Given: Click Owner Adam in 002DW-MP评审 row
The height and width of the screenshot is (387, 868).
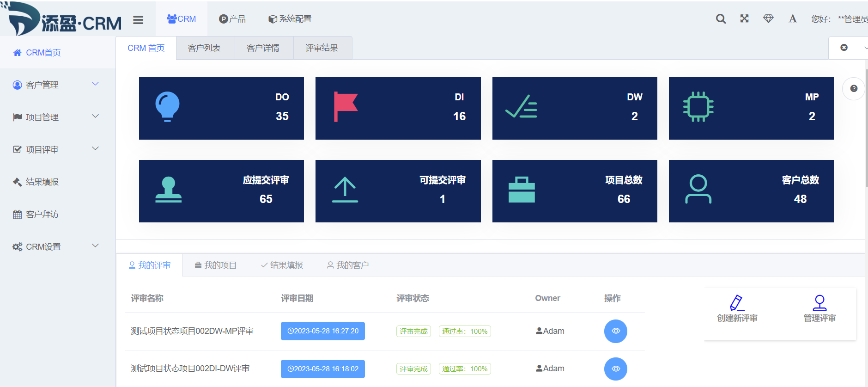Looking at the screenshot, I should pyautogui.click(x=550, y=331).
